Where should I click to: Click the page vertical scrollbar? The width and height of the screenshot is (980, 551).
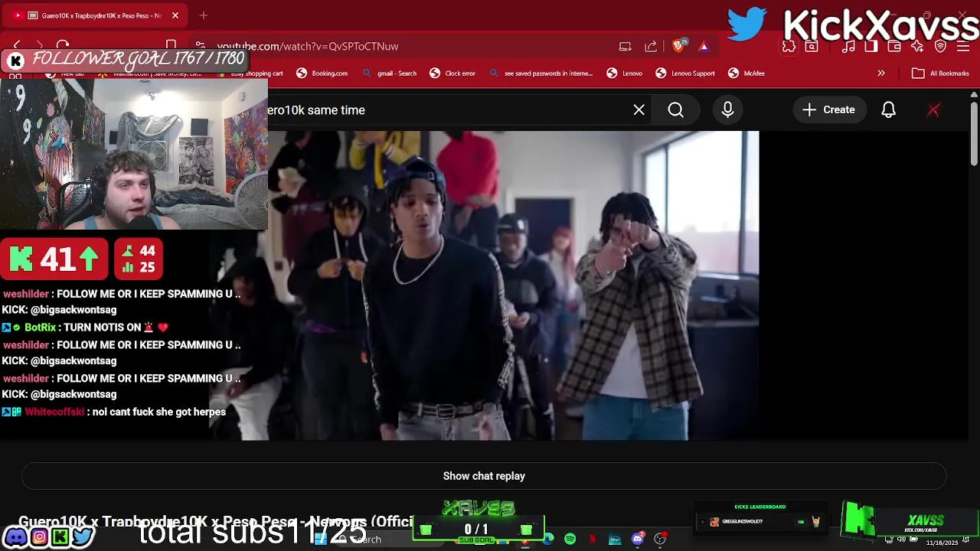[974, 134]
